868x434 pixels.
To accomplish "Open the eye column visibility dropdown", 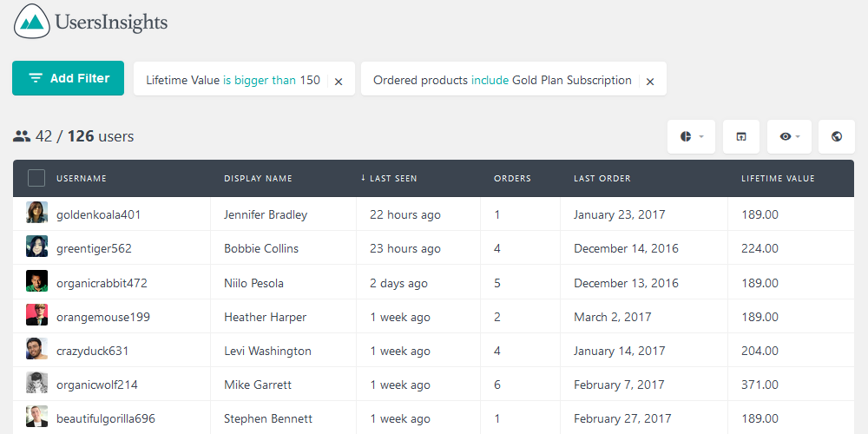I will (x=789, y=136).
